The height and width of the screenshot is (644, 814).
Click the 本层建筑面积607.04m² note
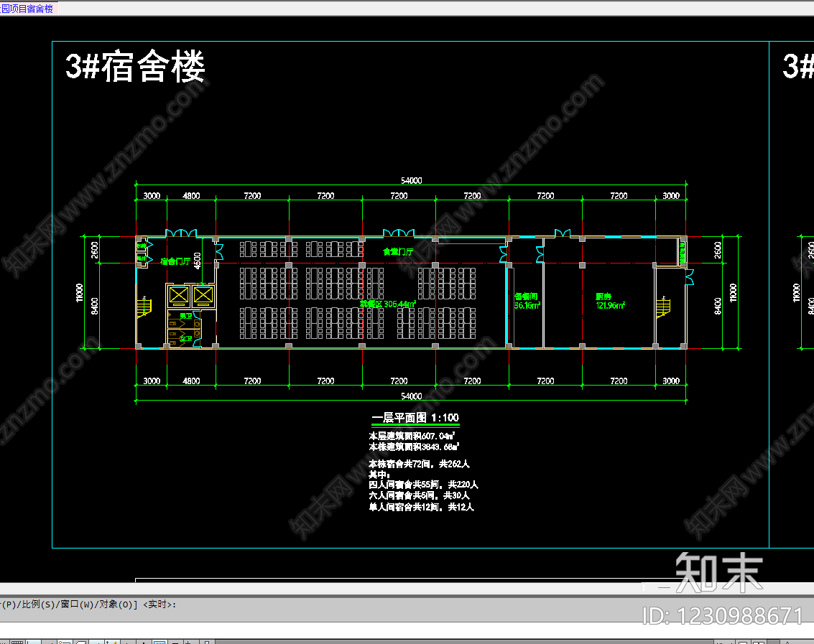(x=412, y=436)
